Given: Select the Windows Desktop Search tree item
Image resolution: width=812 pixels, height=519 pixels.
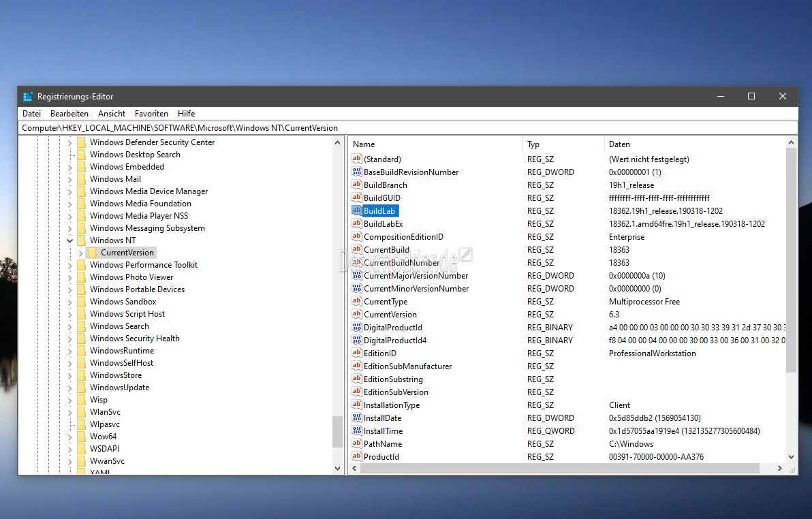Looking at the screenshot, I should click(135, 155).
